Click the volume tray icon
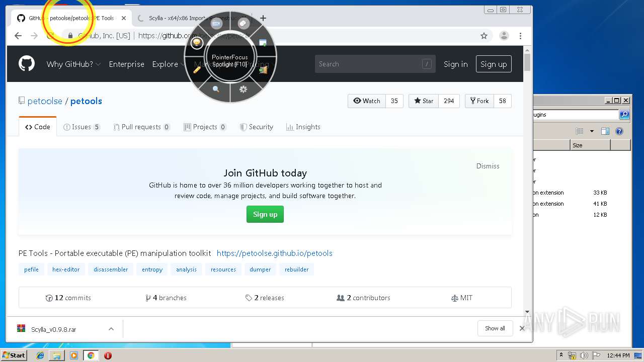This screenshot has height=362, width=644. [x=584, y=355]
